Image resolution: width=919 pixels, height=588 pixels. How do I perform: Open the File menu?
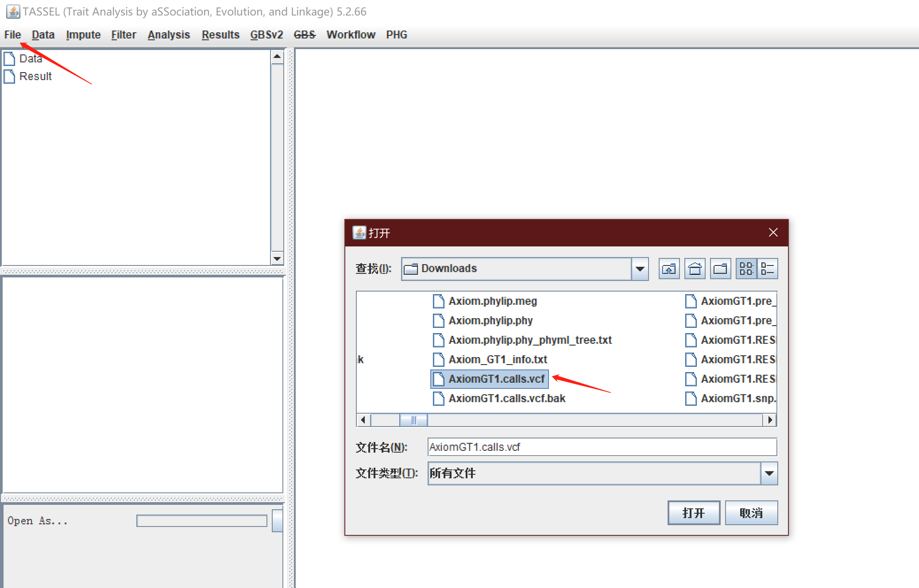13,35
